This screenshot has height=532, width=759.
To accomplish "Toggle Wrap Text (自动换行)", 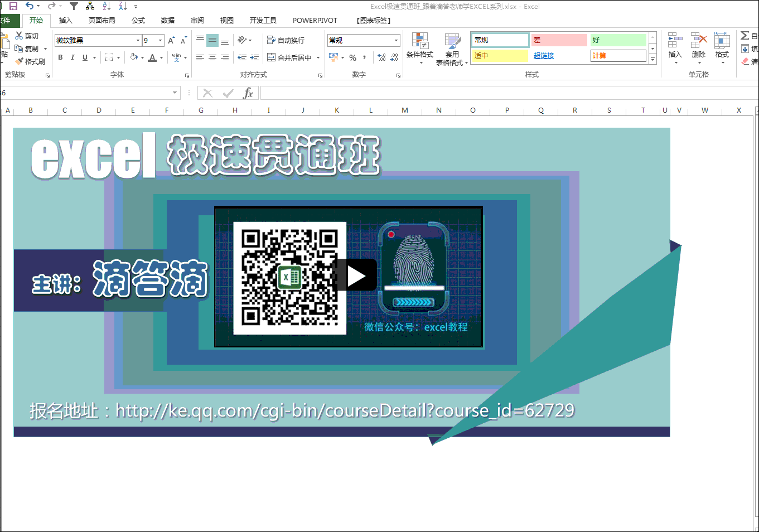I will click(x=286, y=41).
